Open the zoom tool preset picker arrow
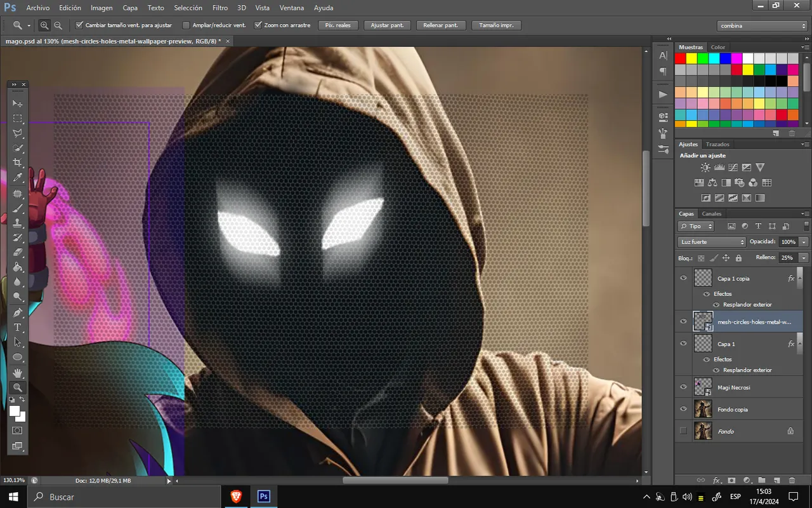This screenshot has width=812, height=508. coord(29,26)
